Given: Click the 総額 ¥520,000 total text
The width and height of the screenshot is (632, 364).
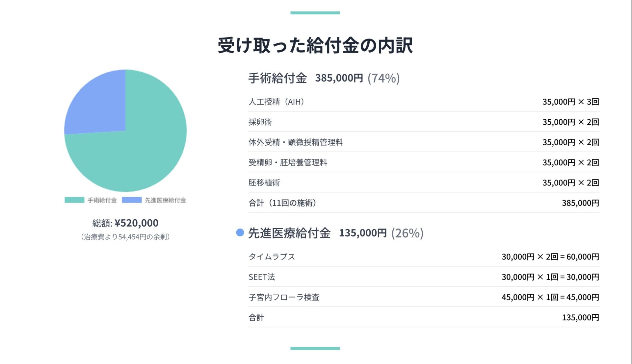Looking at the screenshot, I should coord(125,223).
